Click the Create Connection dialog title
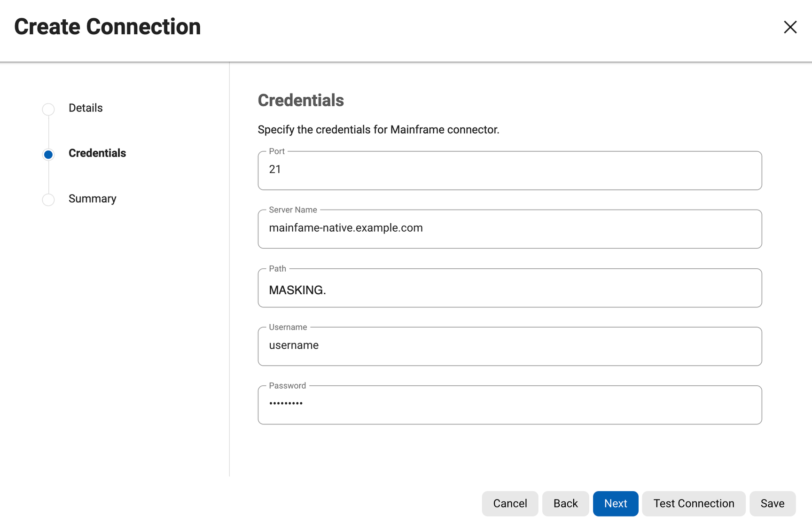 (x=108, y=27)
